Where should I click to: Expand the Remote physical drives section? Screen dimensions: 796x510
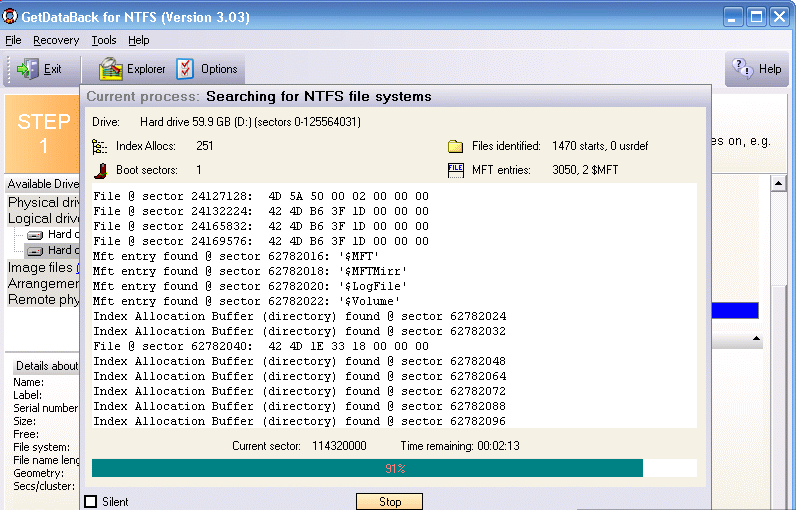coord(42,299)
